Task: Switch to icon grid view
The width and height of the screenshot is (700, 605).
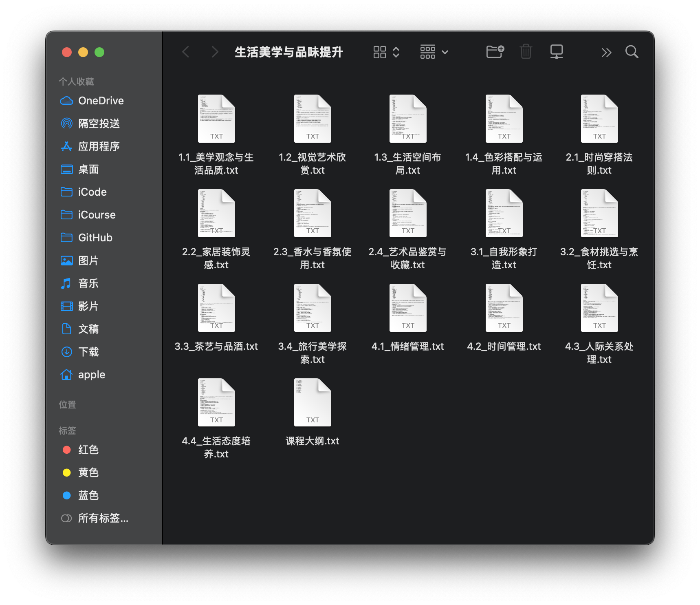Action: pyautogui.click(x=380, y=52)
